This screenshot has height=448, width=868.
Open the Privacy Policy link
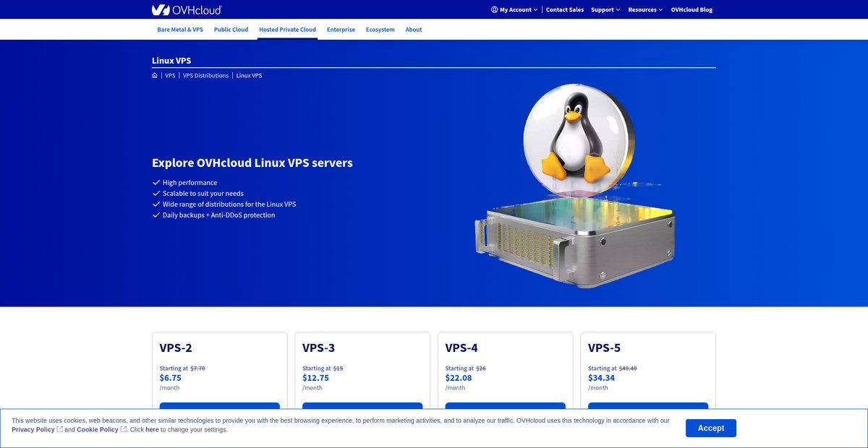point(33,429)
